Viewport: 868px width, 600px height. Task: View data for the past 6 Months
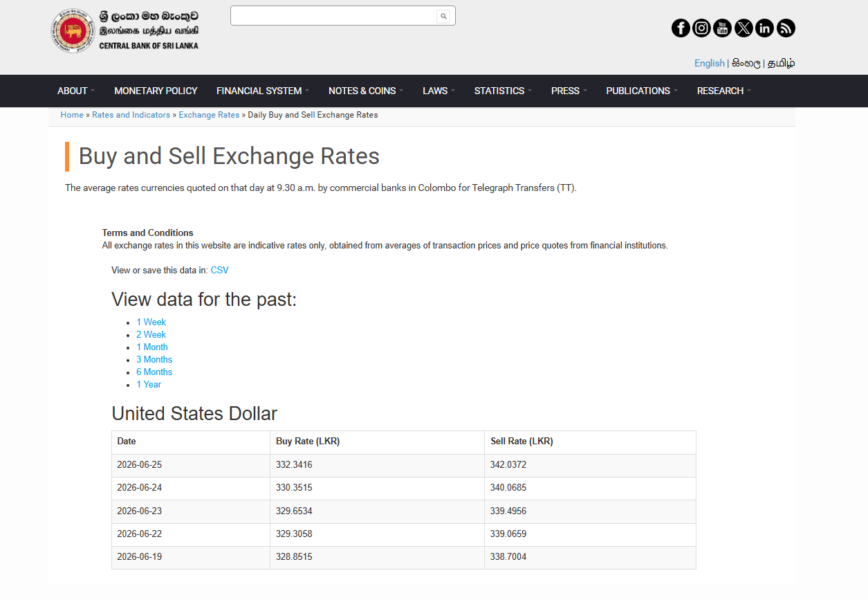154,372
